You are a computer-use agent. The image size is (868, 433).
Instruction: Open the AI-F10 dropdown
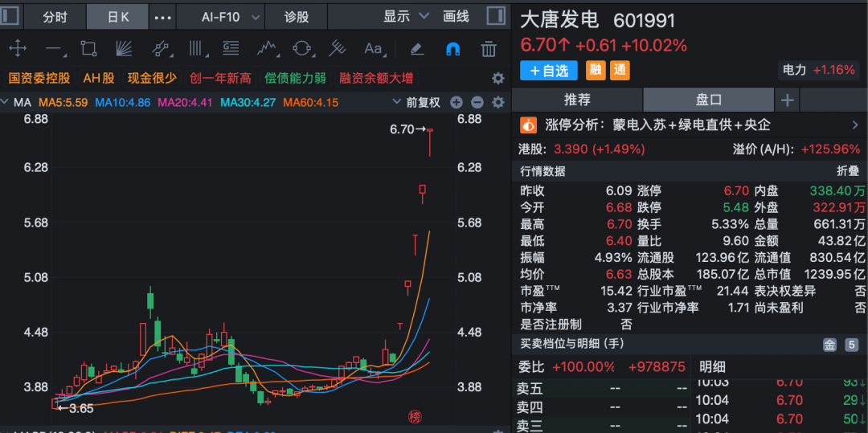coord(220,17)
